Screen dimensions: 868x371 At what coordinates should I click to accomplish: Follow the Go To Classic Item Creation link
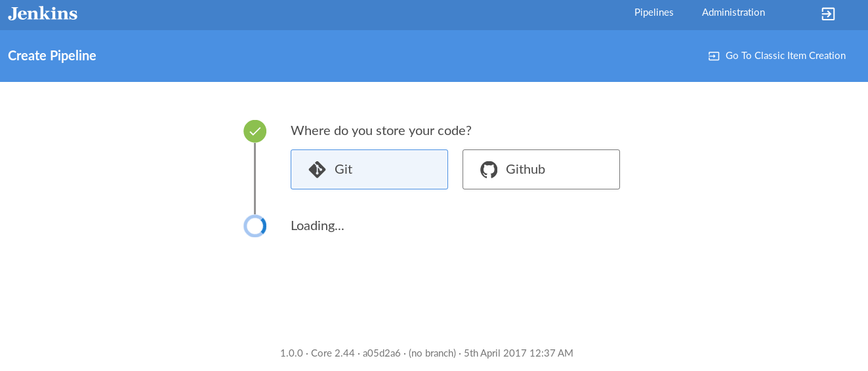tap(785, 56)
